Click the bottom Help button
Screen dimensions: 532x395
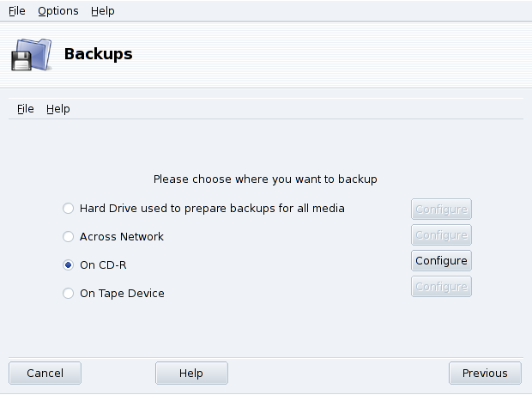[x=191, y=373]
